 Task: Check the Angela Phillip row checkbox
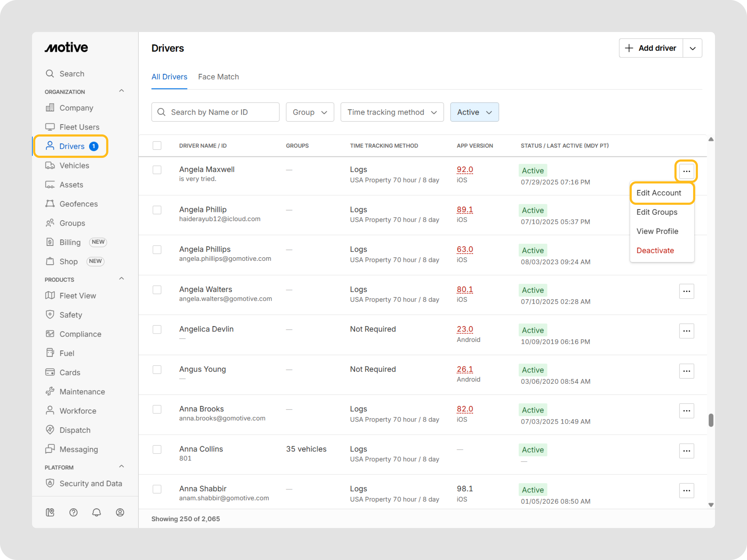click(157, 210)
